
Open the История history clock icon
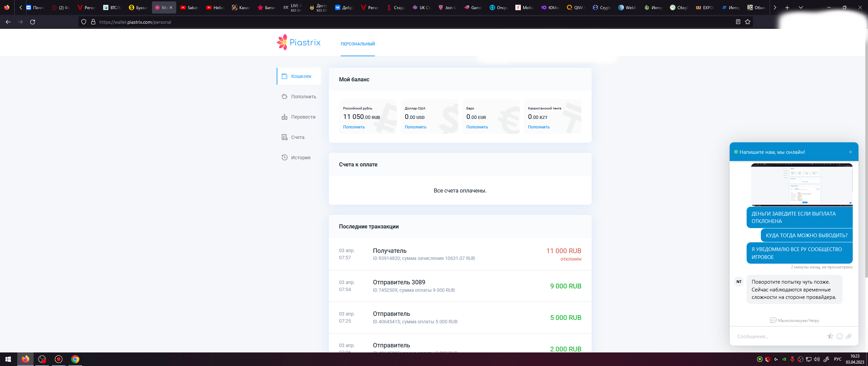point(284,158)
